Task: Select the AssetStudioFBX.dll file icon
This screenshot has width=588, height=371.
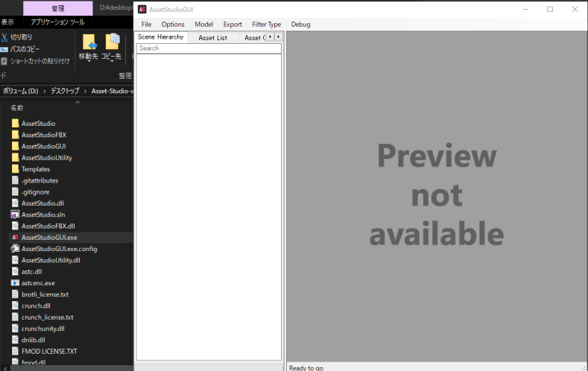Action: click(x=15, y=226)
